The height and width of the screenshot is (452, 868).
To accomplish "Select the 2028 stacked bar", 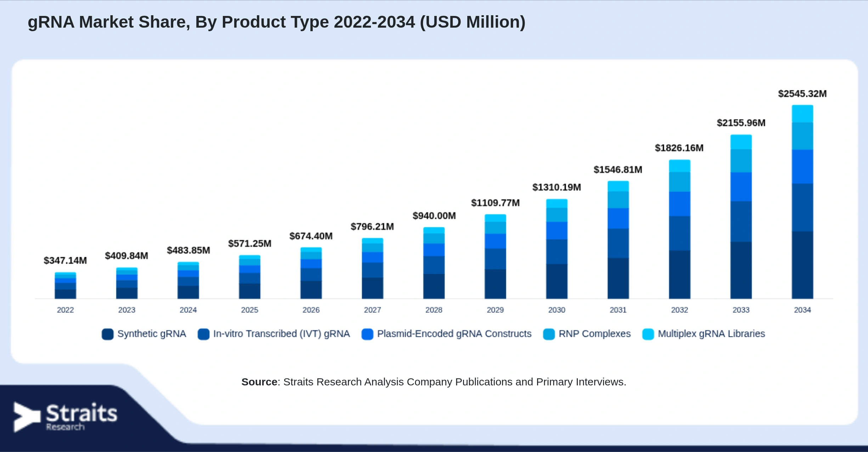I will tap(434, 263).
